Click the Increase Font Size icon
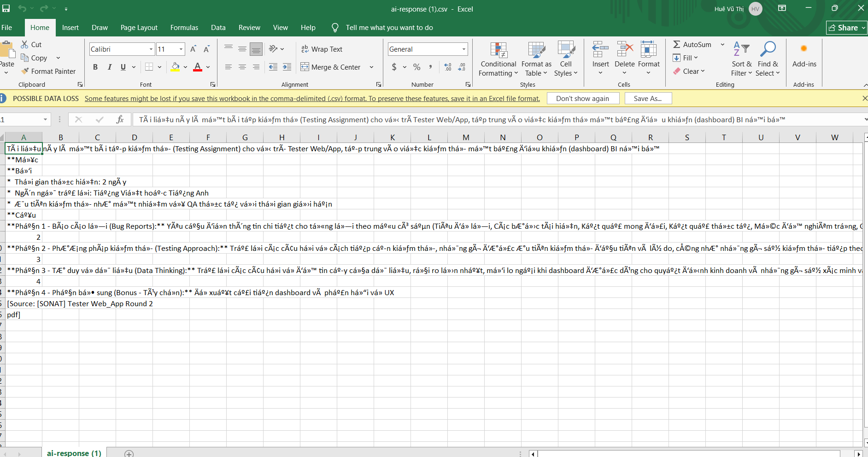This screenshot has width=868, height=457. coord(194,49)
